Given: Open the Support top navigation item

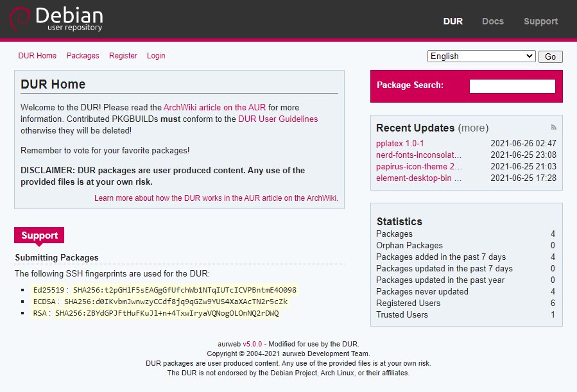Looking at the screenshot, I should click(540, 21).
